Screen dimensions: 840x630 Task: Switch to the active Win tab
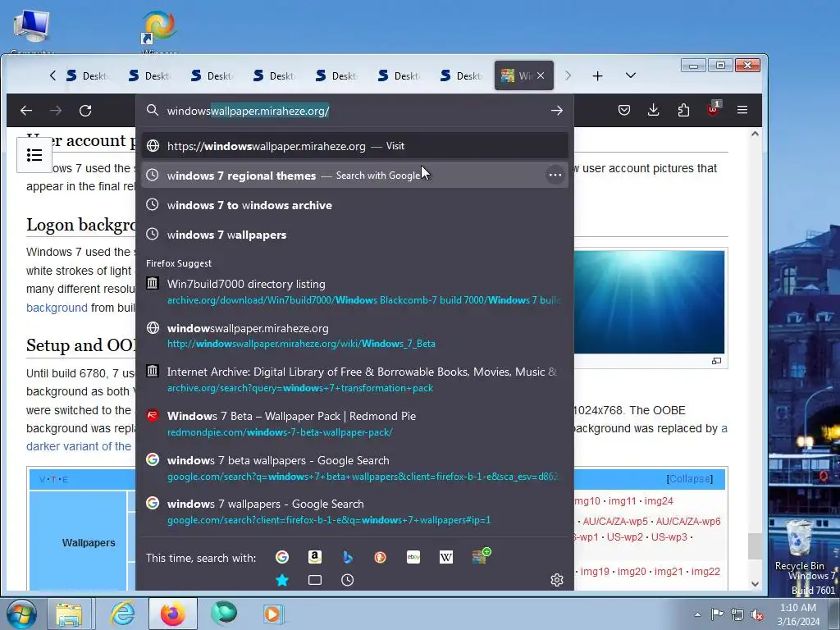click(517, 75)
